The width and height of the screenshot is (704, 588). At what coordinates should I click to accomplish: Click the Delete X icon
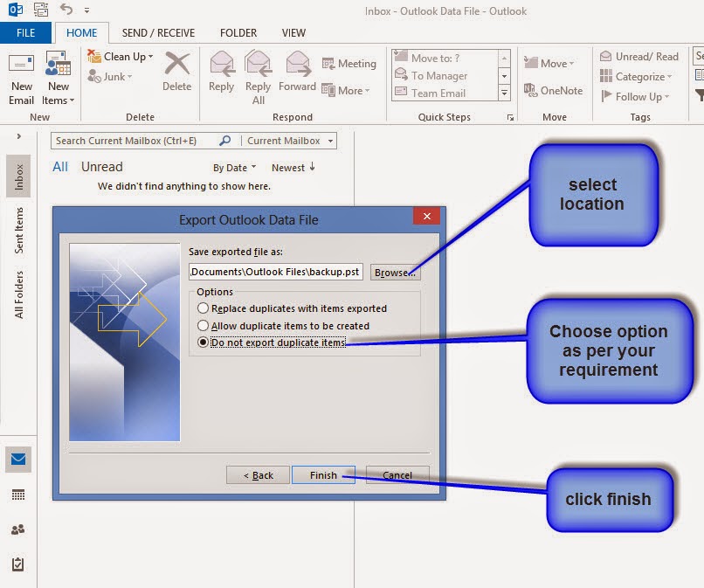(177, 63)
